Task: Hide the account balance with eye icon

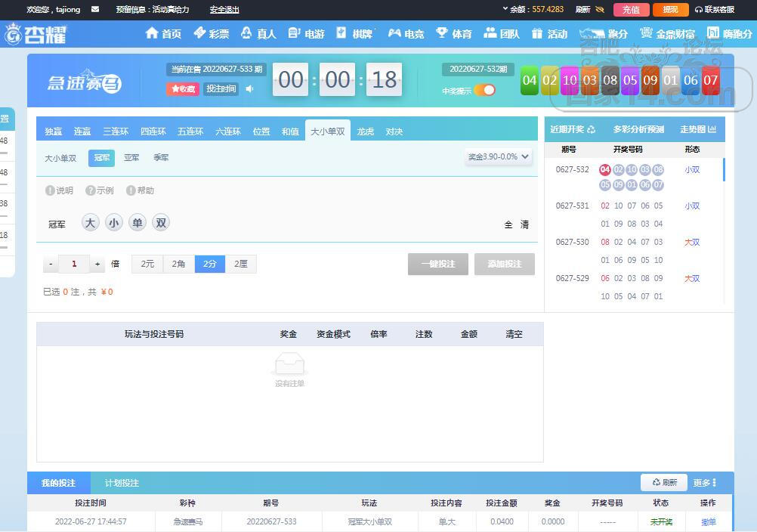Action: (600, 10)
